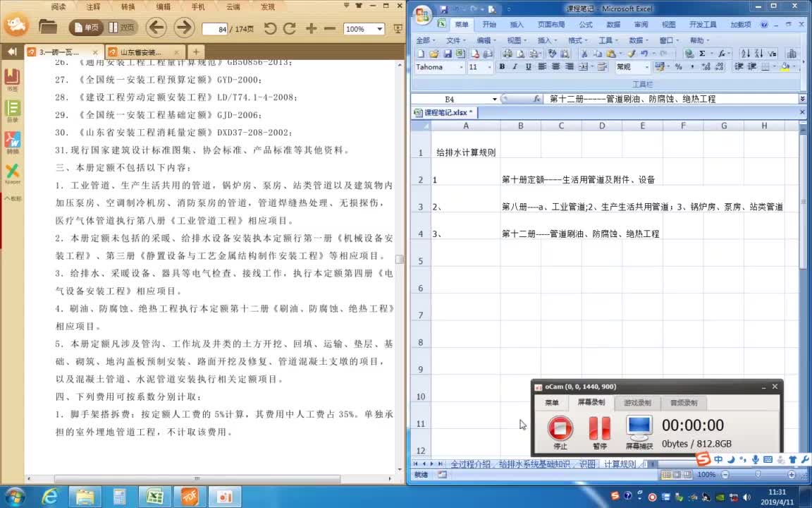
Task: Open font size 11 dropdown
Action: (489, 68)
